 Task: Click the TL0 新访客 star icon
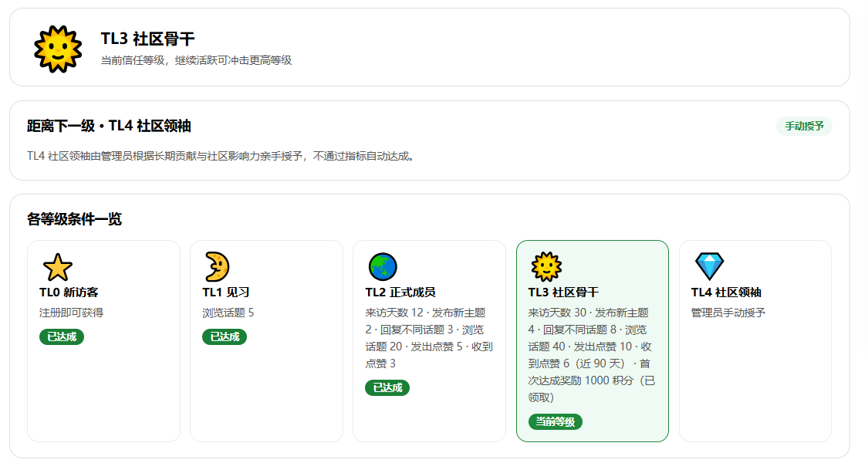coord(58,267)
